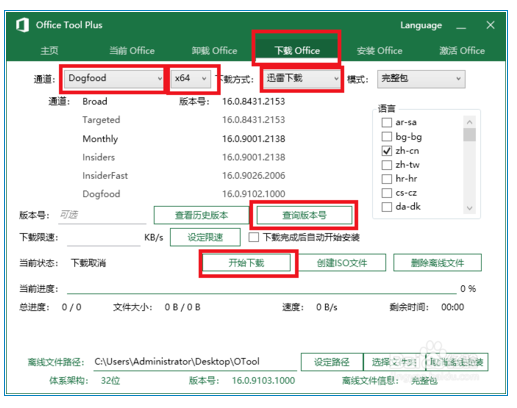The width and height of the screenshot is (517, 408).
Task: Open the x64 architecture dropdown
Action: click(x=191, y=79)
